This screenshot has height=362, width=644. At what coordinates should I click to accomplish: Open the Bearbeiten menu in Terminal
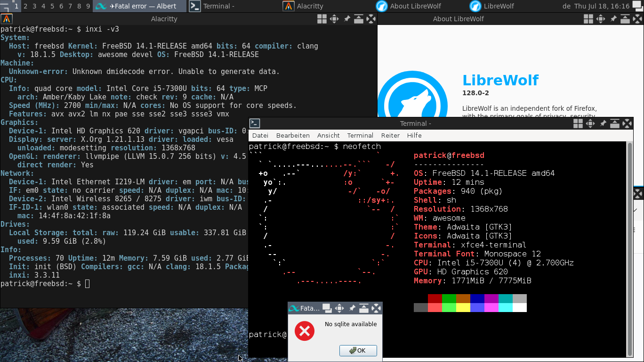coord(293,135)
